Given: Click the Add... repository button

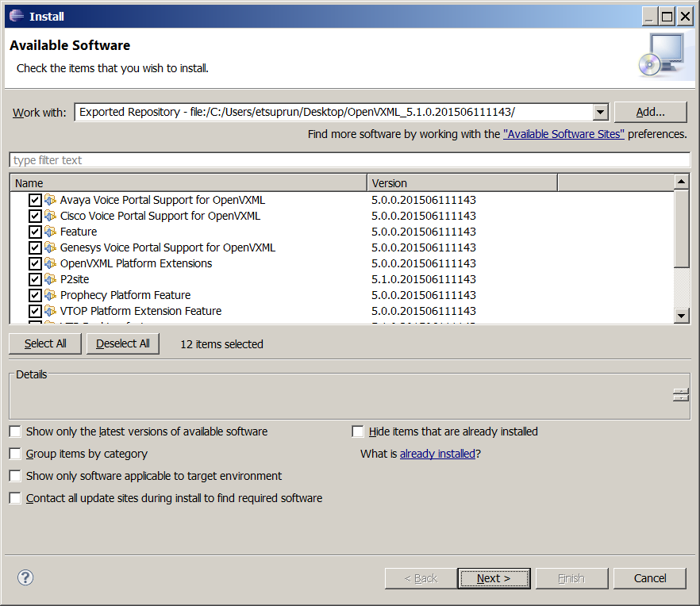Looking at the screenshot, I should point(651,112).
